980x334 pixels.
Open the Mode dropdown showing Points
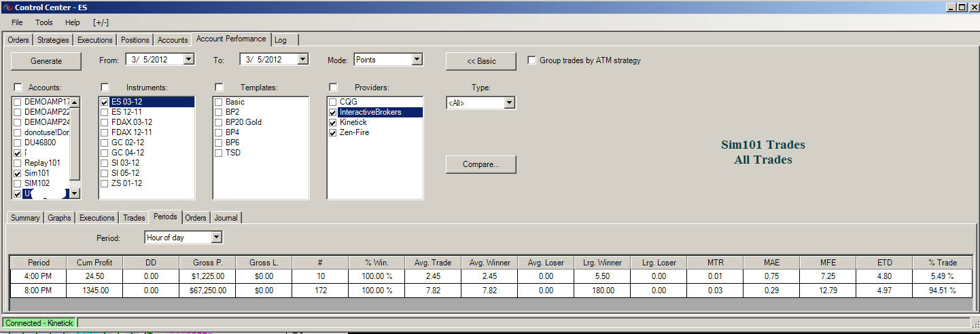(417, 60)
